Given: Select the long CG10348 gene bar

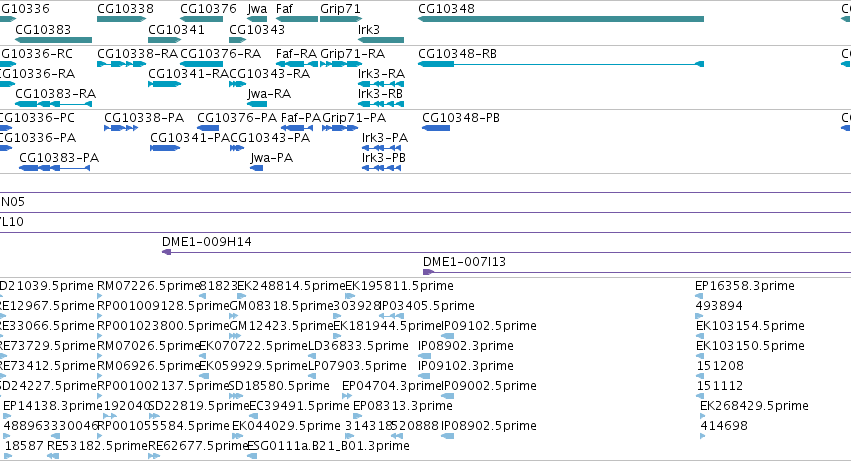Looking at the screenshot, I should [561, 19].
